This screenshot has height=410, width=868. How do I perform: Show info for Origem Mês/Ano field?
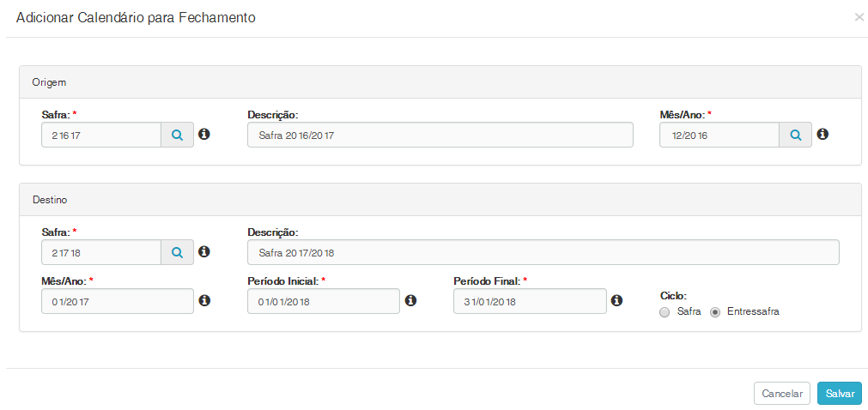point(822,135)
